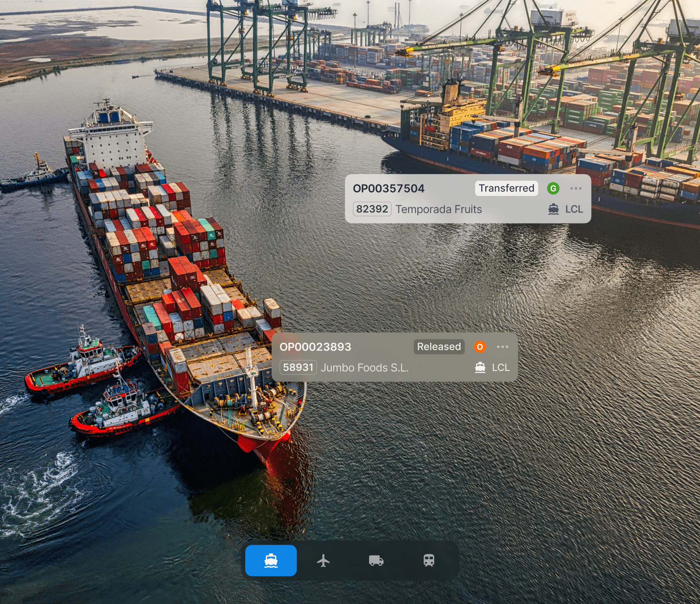The height and width of the screenshot is (604, 700).
Task: Click ship icon on Jumbo Foods card
Action: point(480,368)
